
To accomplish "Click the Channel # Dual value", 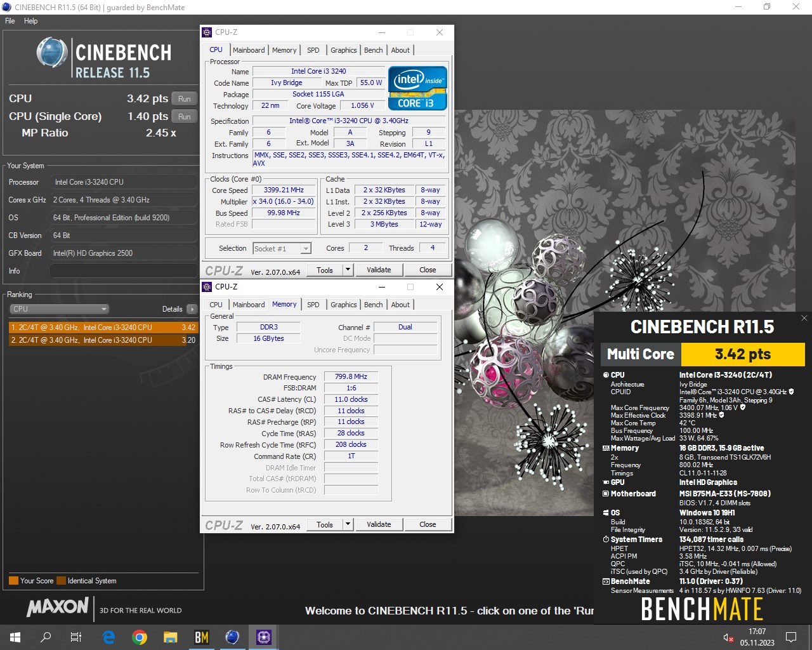I will (x=405, y=327).
